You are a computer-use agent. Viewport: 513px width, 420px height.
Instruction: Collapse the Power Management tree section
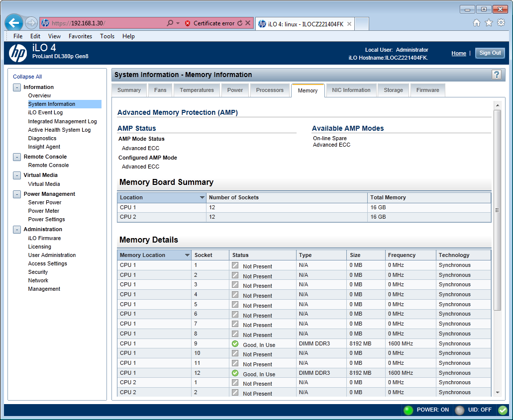click(17, 194)
